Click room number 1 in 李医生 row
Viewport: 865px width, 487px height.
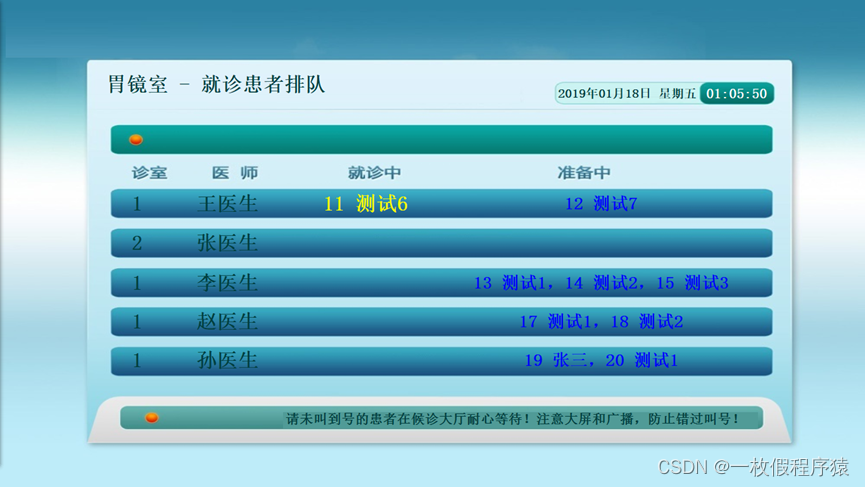click(137, 283)
